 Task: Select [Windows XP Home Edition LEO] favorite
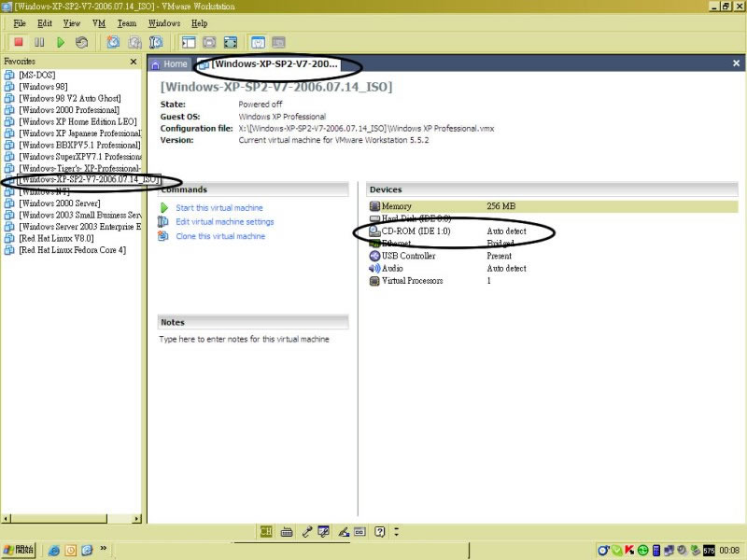point(78,121)
